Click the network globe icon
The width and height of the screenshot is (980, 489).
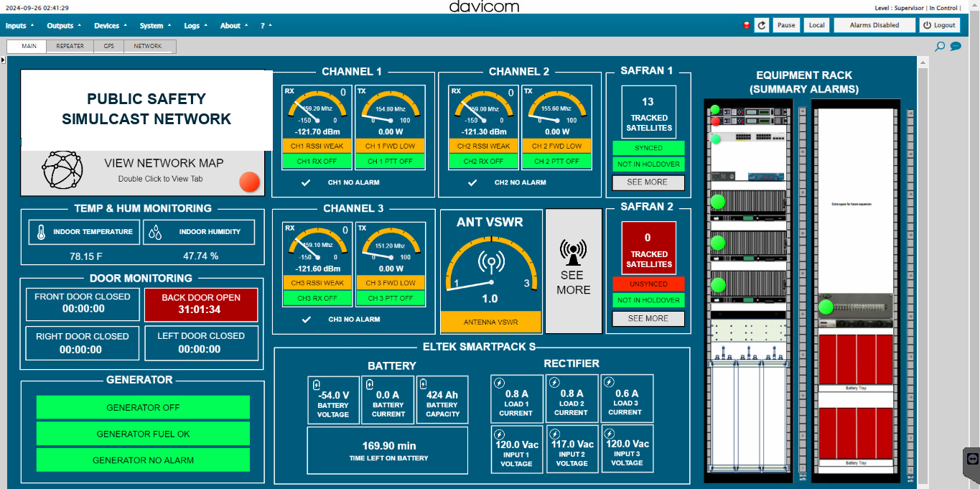pyautogui.click(x=62, y=169)
